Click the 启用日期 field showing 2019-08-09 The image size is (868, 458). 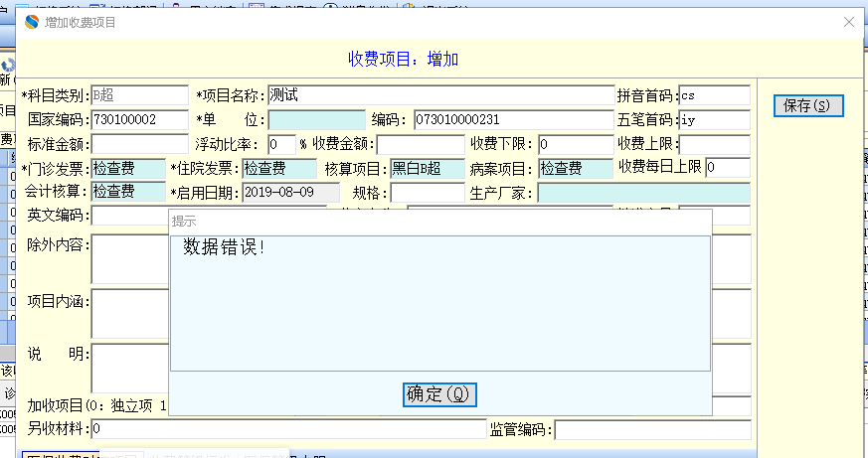pos(291,193)
